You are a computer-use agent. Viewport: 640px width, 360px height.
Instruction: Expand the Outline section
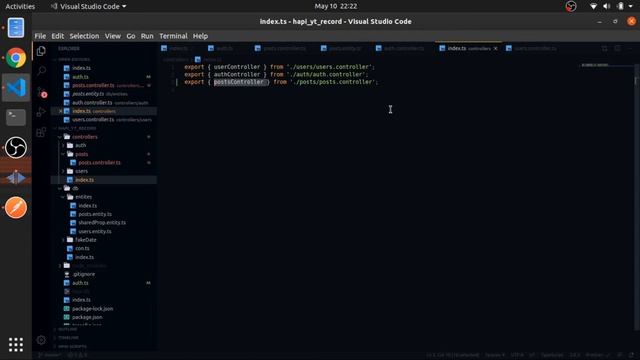(x=67, y=329)
